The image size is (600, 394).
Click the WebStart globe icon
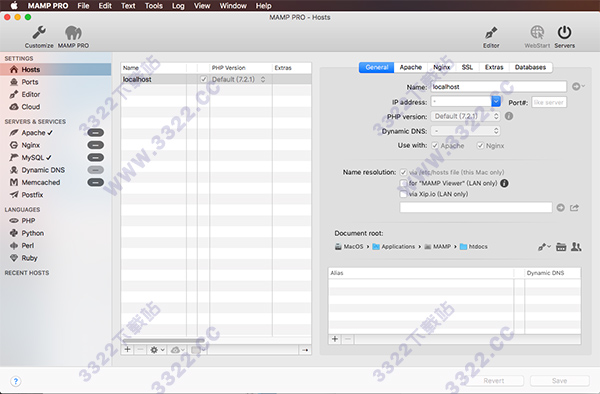[x=537, y=33]
